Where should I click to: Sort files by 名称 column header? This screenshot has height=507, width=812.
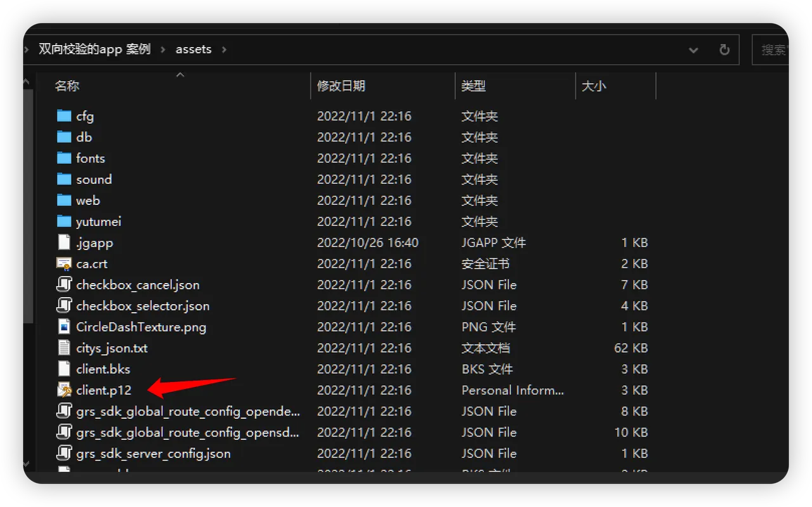(67, 86)
